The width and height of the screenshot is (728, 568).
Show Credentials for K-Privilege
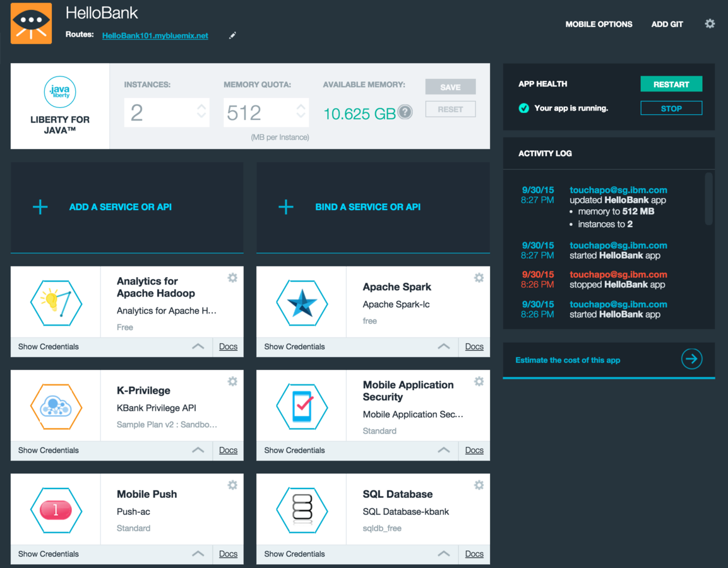pos(48,450)
